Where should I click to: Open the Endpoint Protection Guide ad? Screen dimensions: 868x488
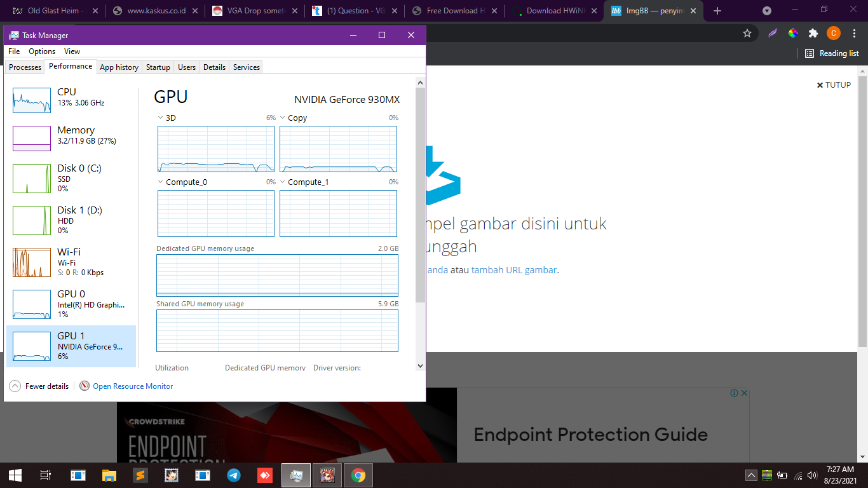coord(591,435)
